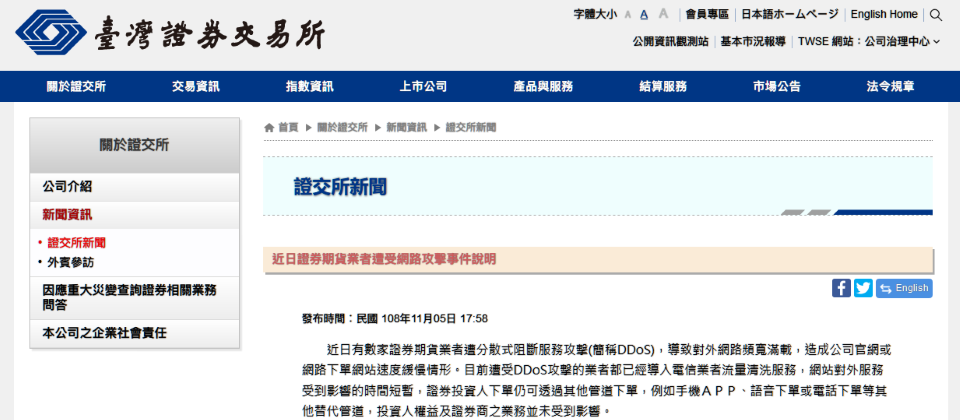Open 市場公告 main menu

click(x=777, y=86)
